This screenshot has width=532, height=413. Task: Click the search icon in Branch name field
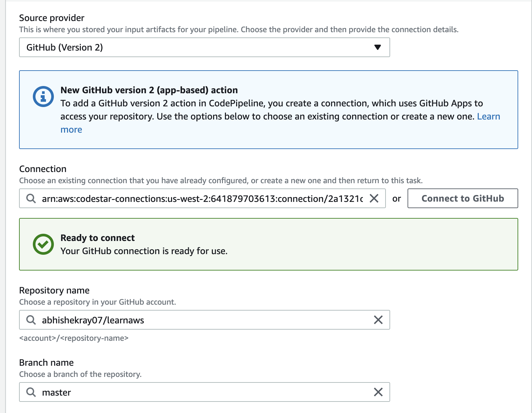31,392
